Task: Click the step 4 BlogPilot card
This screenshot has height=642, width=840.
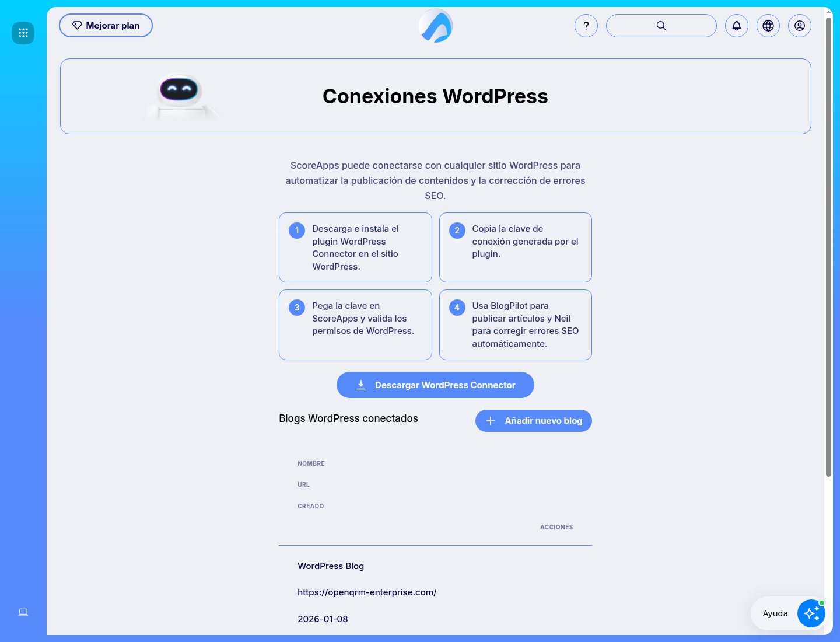Action: [516, 325]
